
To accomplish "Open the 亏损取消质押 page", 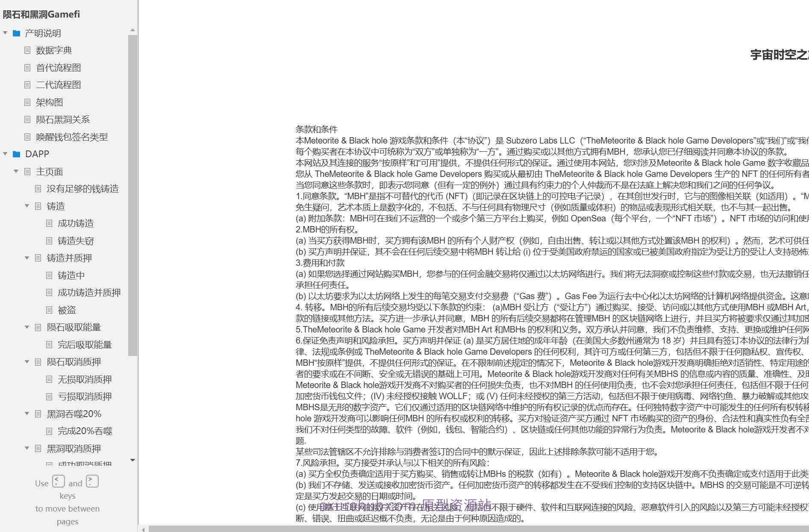I will click(x=85, y=396).
